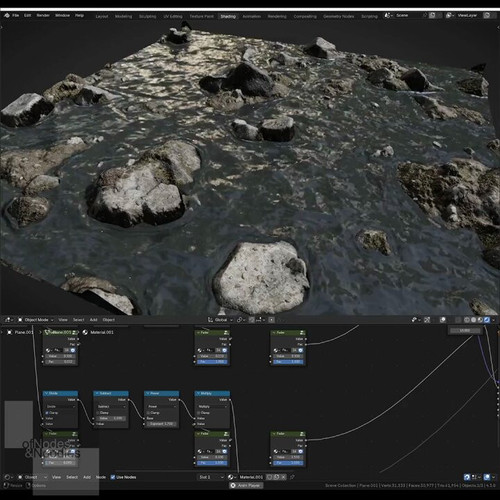Select Material Preview viewport shading icon
The image size is (500, 500).
pos(480,320)
